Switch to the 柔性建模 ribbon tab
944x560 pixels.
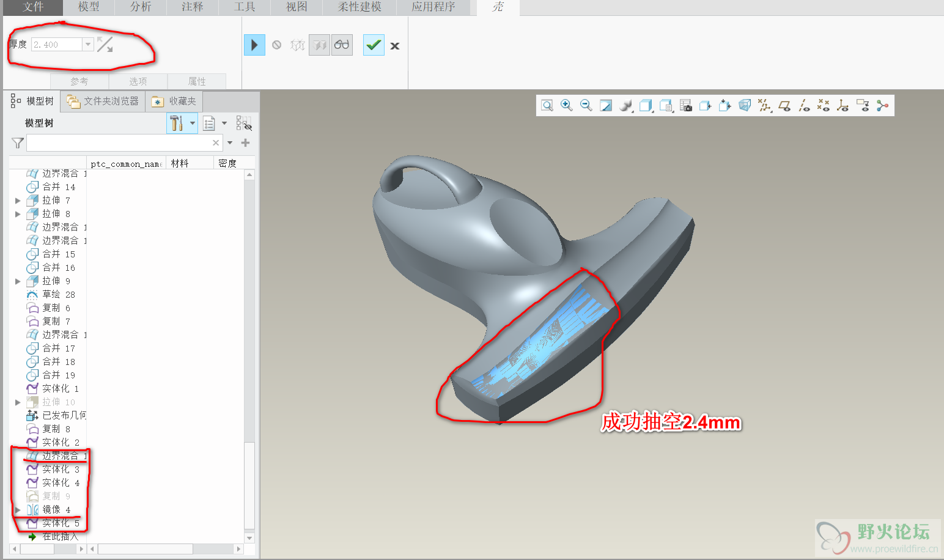(360, 7)
